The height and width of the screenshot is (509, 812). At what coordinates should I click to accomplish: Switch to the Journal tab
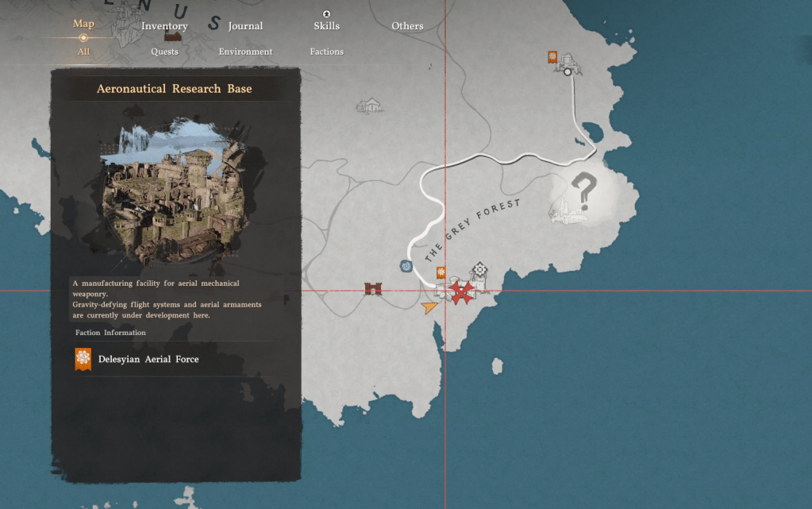coord(245,26)
